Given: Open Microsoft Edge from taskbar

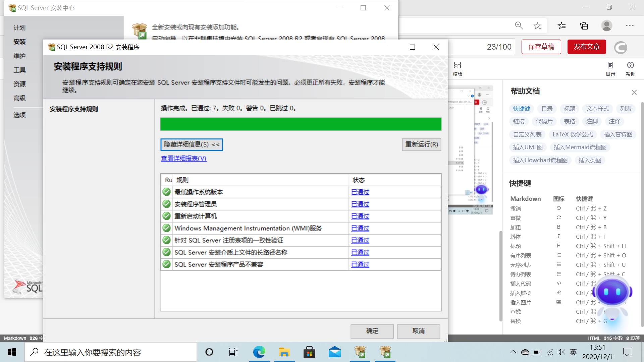Looking at the screenshot, I should [259, 352].
